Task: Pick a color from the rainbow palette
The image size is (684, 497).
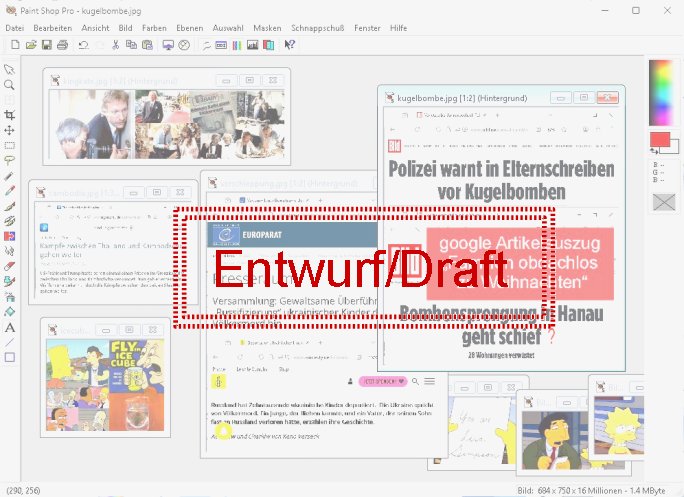Action: (660, 92)
